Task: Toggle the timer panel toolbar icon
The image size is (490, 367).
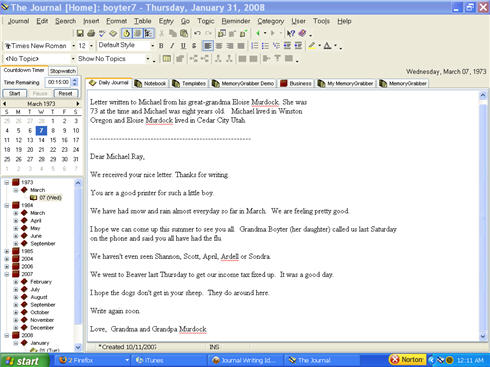Action: coord(127,33)
